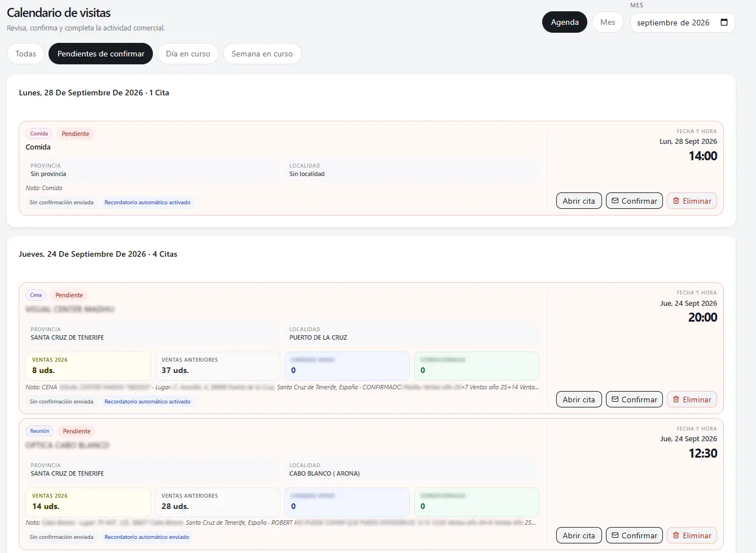Click Pendiente status badge on Comida card
Viewport: 756px width, 553px height.
(76, 134)
